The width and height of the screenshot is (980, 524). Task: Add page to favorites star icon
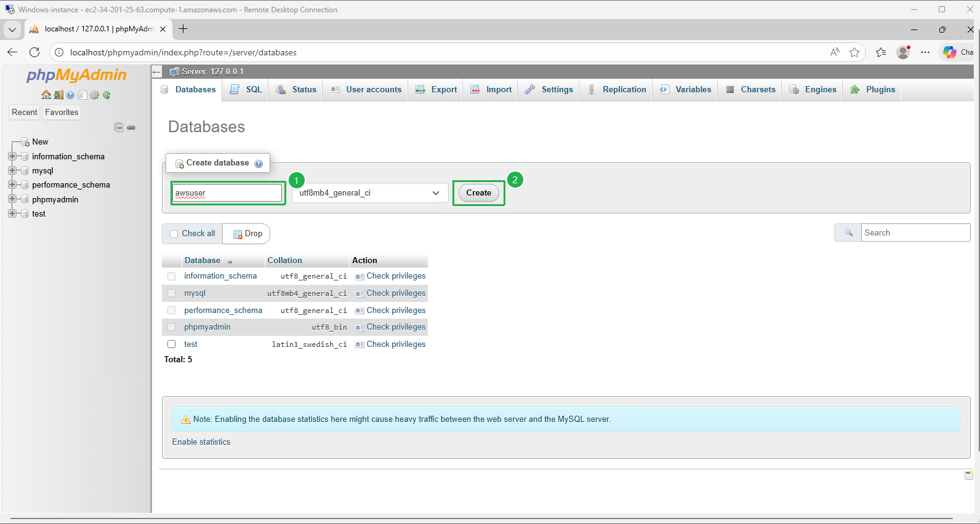point(854,52)
